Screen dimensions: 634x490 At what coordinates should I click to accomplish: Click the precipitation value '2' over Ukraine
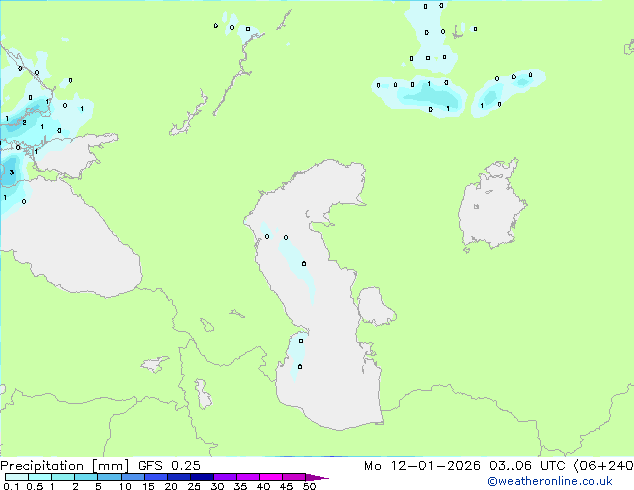tap(25, 122)
